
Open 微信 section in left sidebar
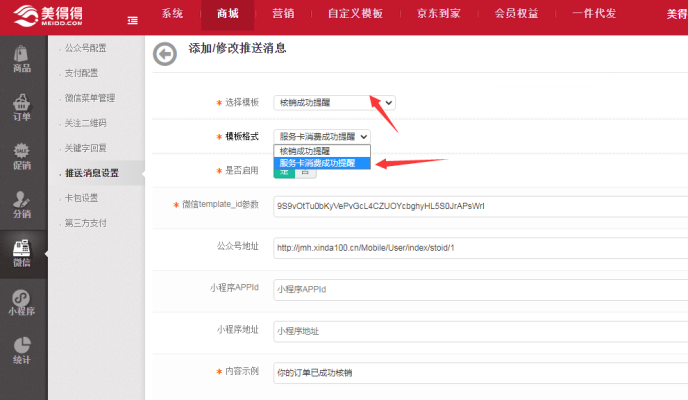pyautogui.click(x=22, y=254)
